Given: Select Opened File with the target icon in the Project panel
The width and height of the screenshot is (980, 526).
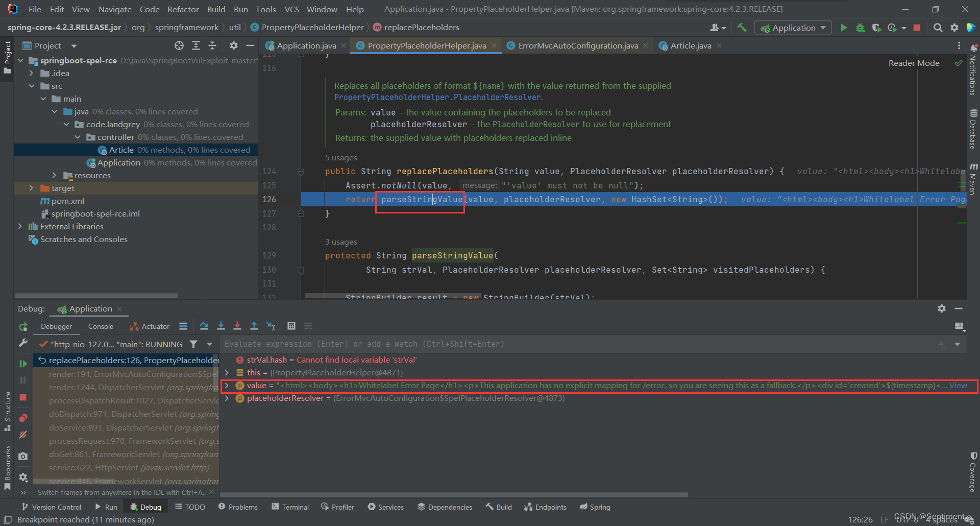Looking at the screenshot, I should tap(179, 45).
